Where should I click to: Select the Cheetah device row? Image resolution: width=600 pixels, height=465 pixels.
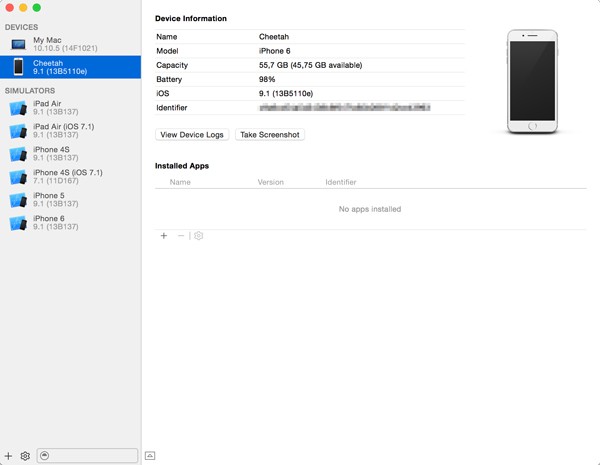coord(70,67)
